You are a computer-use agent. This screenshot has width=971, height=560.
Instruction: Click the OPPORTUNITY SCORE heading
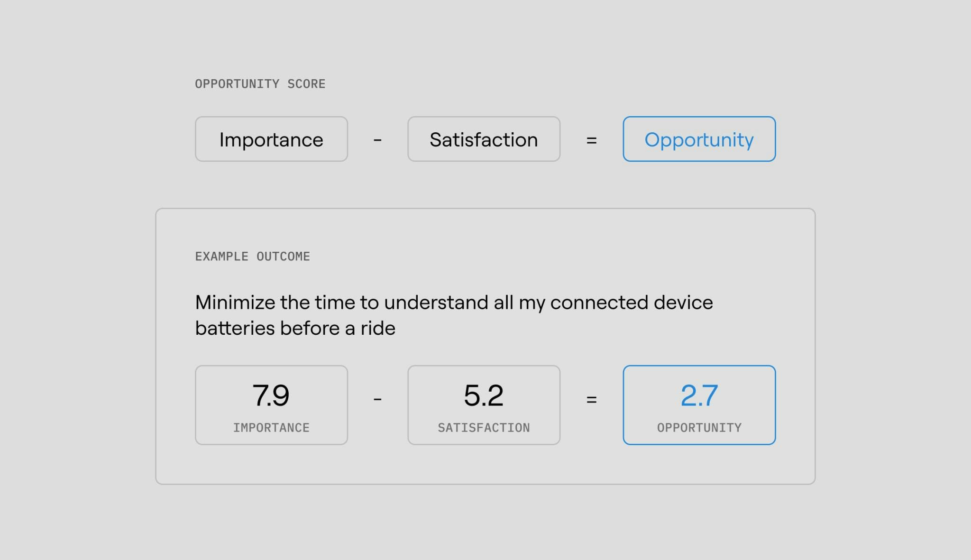(260, 84)
